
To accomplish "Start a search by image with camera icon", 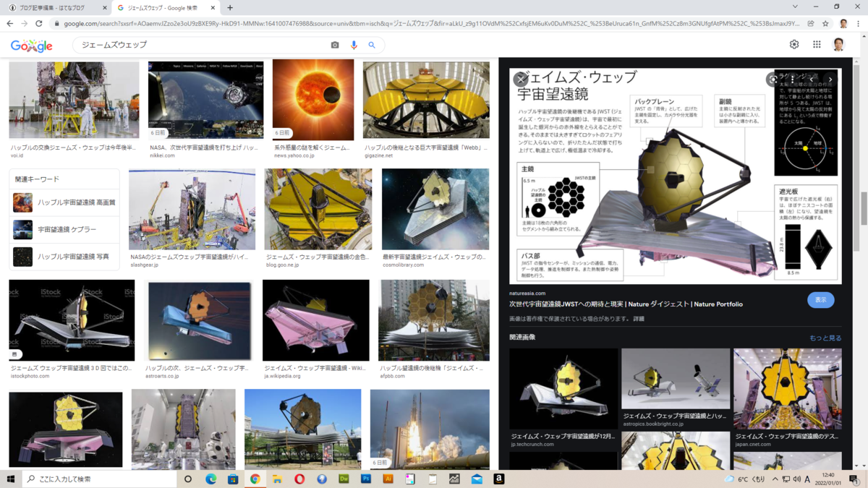I will 335,45.
